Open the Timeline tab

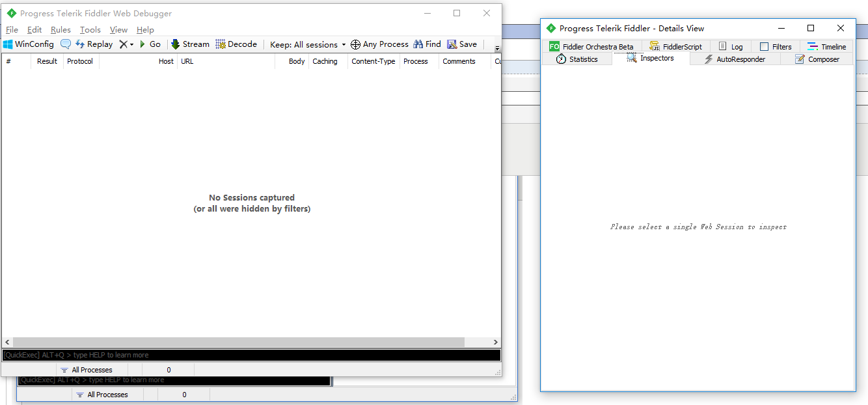826,47
